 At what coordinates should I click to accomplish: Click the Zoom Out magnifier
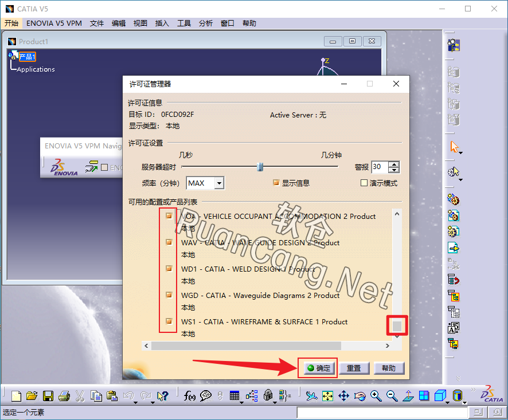point(392,396)
